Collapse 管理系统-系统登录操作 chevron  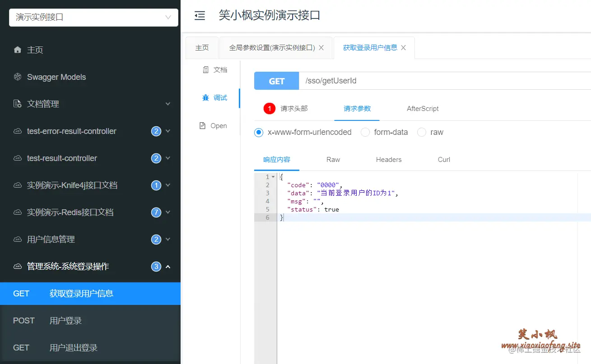click(168, 267)
